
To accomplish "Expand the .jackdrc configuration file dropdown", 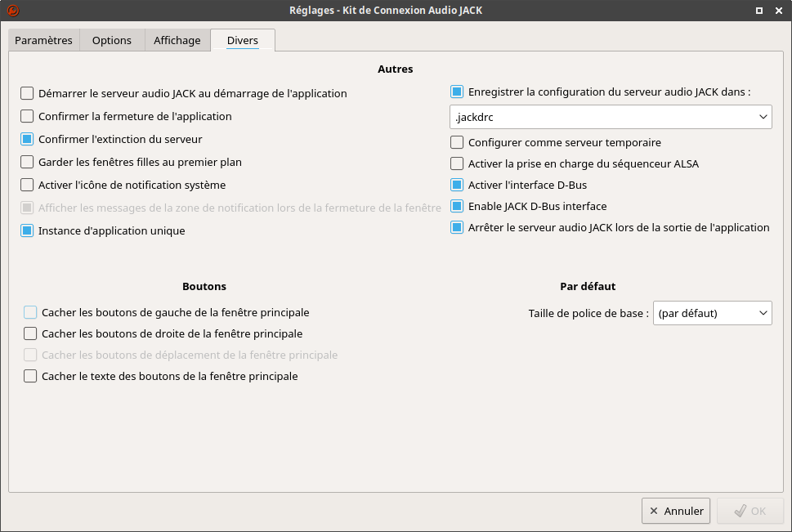I will 763,118.
